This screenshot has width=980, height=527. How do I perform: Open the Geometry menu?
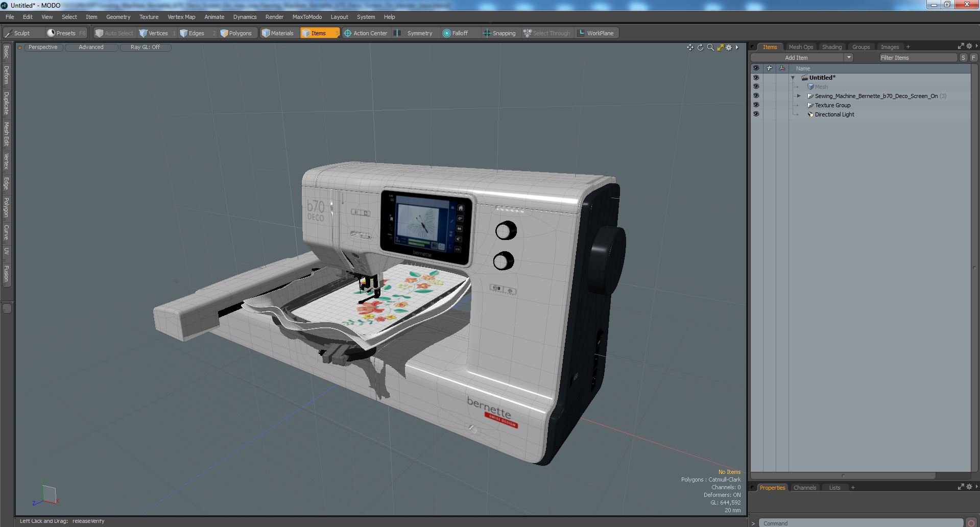pos(118,17)
